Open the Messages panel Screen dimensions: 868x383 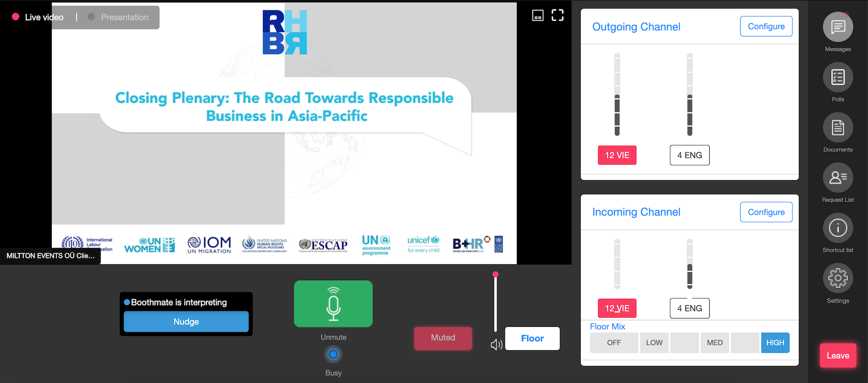(x=838, y=27)
